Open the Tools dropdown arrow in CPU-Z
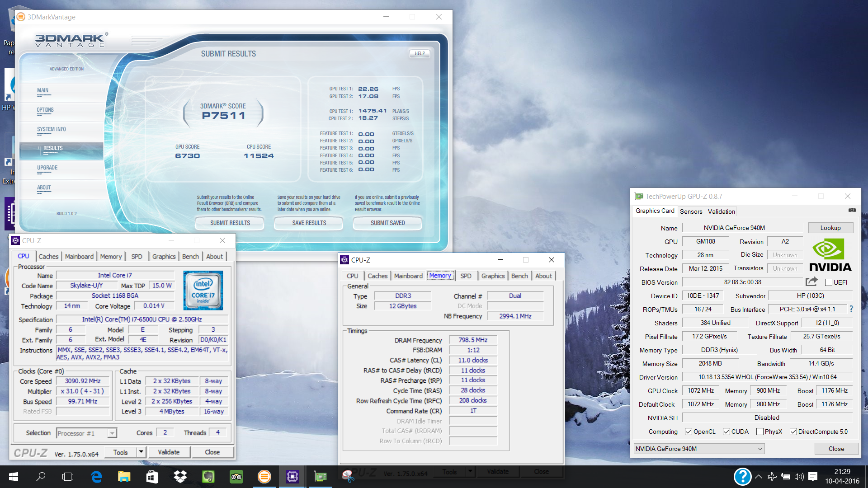The width and height of the screenshot is (868, 488). pyautogui.click(x=141, y=452)
